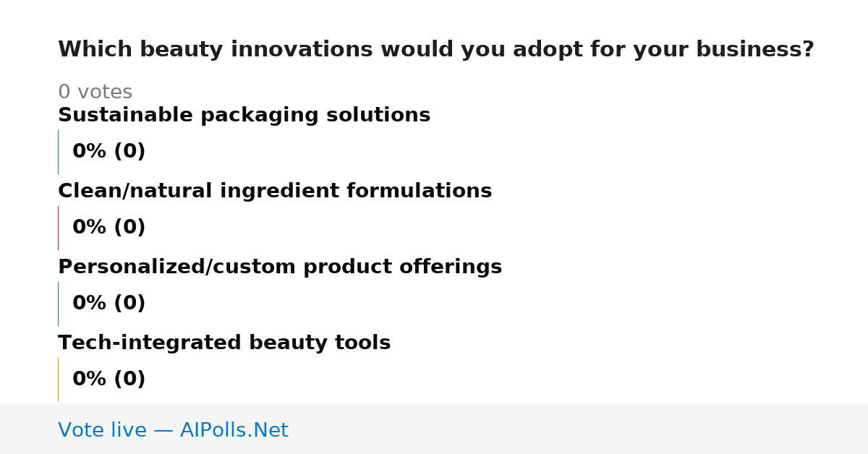Click 'AIPolls.Net' text in footer
The width and height of the screenshot is (868, 454).
(x=234, y=430)
